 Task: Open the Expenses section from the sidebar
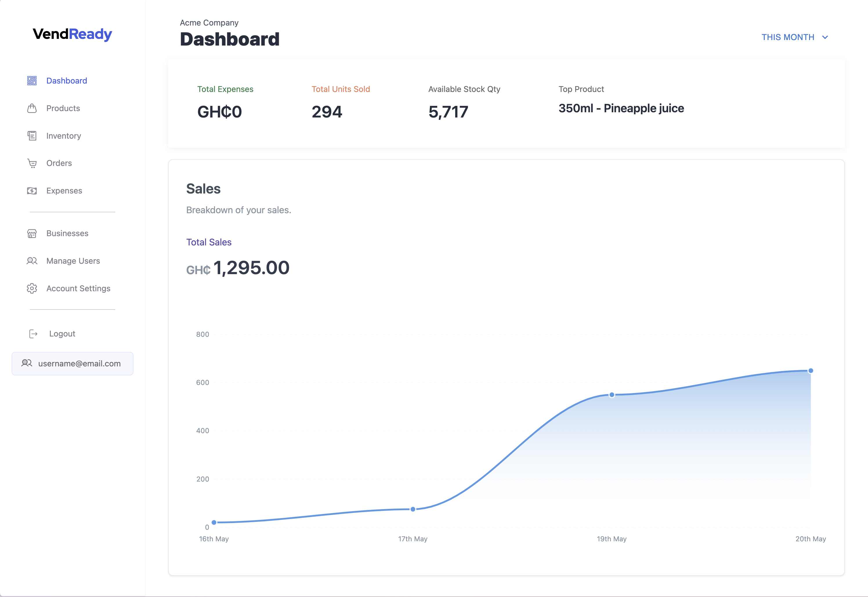[x=64, y=190]
